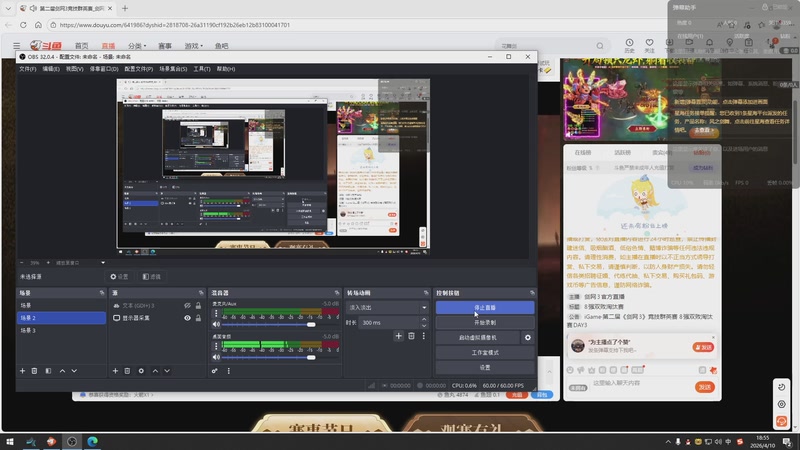Viewport: 800px width, 450px height.
Task: Select 场景 3 in scenes list
Action: 61,330
